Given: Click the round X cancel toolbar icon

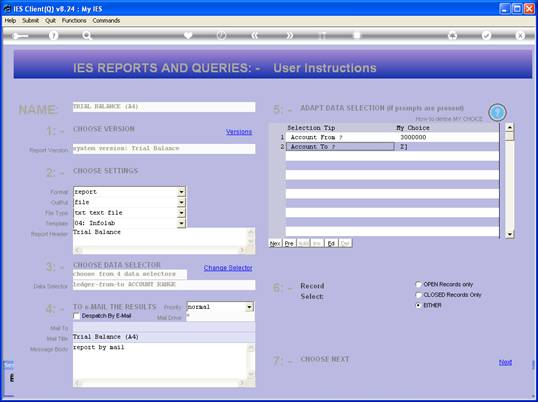Looking at the screenshot, I should (520, 35).
